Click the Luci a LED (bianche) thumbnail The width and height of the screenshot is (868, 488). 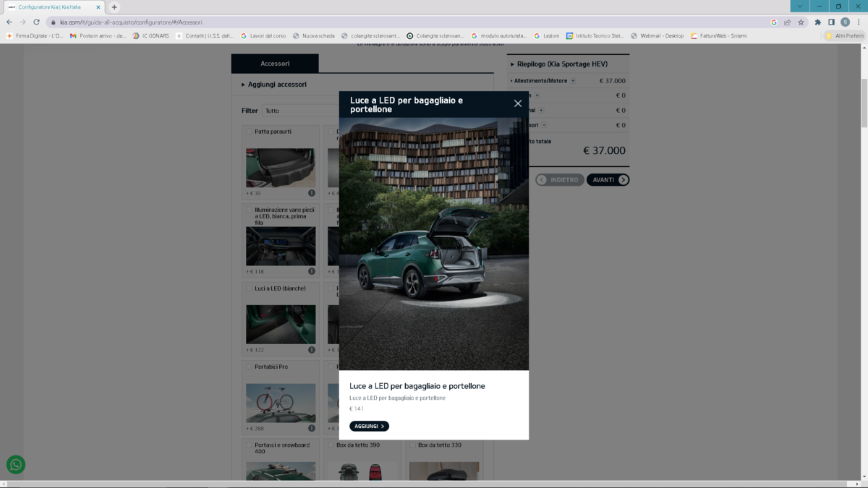point(281,325)
